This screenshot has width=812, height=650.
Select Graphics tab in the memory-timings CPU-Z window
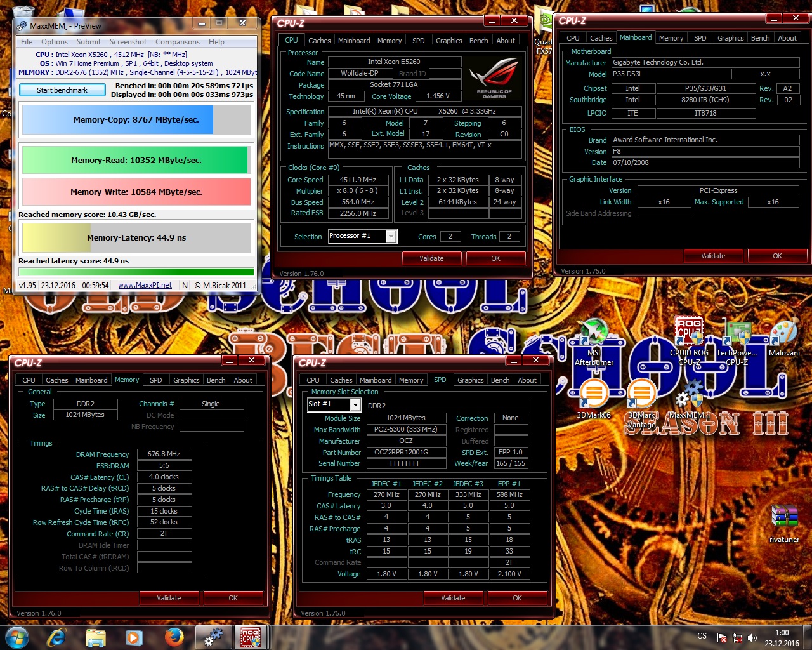187,380
